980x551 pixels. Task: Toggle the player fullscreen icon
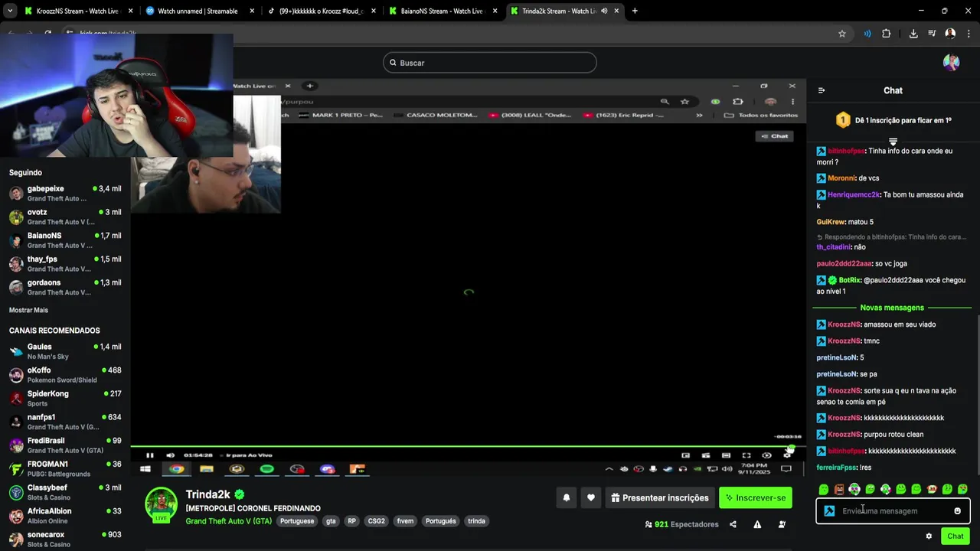click(x=746, y=455)
